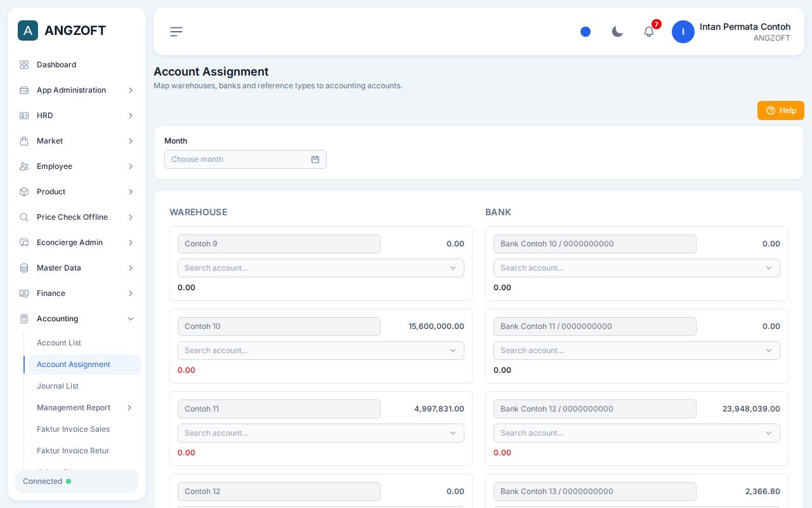The width and height of the screenshot is (812, 508).
Task: Click the Price Check Offline magnifier icon
Action: tap(24, 217)
